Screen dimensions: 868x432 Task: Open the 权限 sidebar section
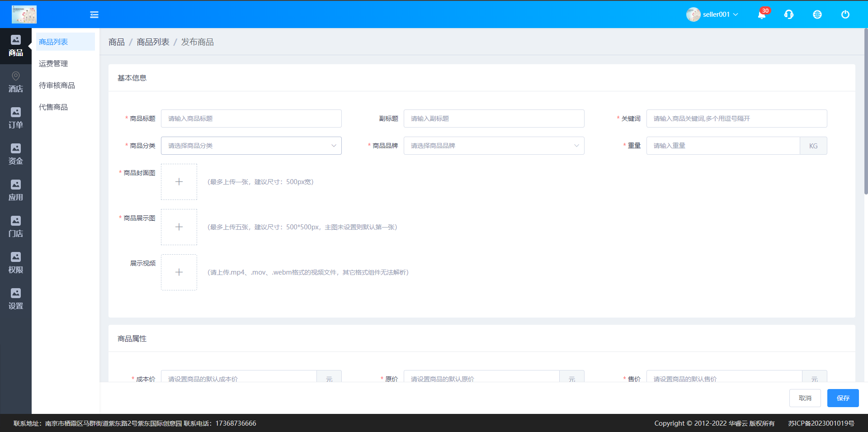click(x=16, y=263)
